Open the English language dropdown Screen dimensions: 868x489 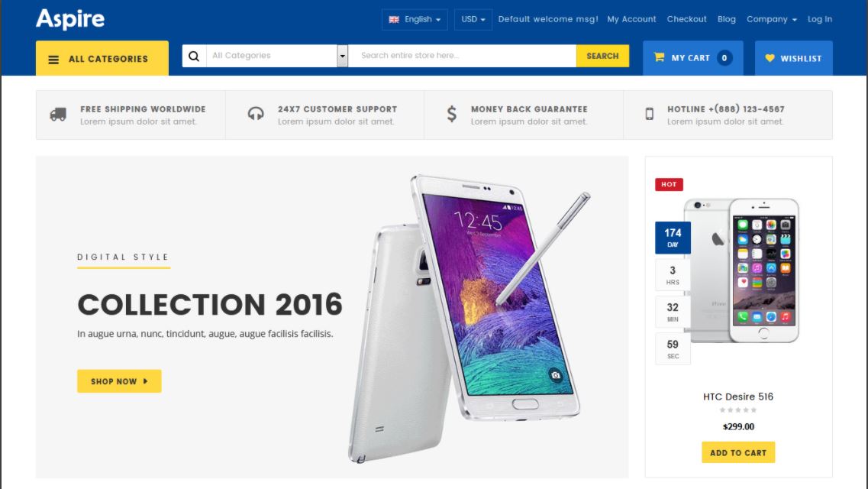pyautogui.click(x=415, y=19)
